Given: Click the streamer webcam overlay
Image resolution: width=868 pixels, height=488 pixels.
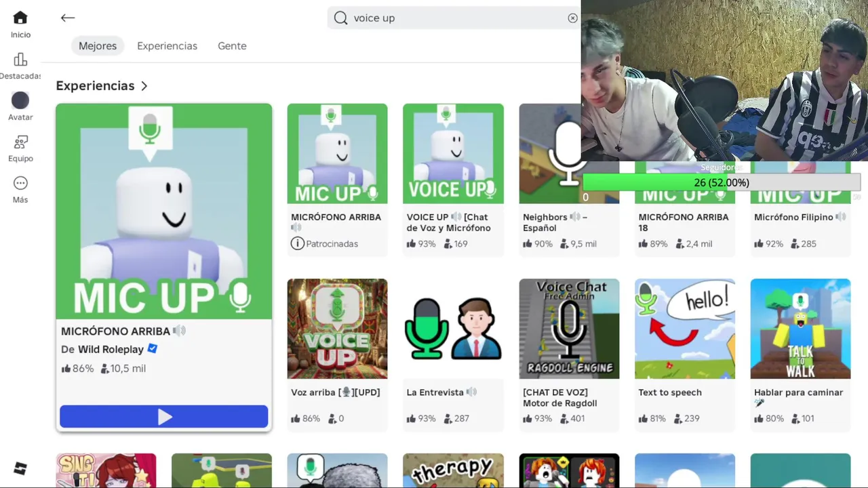Looking at the screenshot, I should (x=724, y=81).
